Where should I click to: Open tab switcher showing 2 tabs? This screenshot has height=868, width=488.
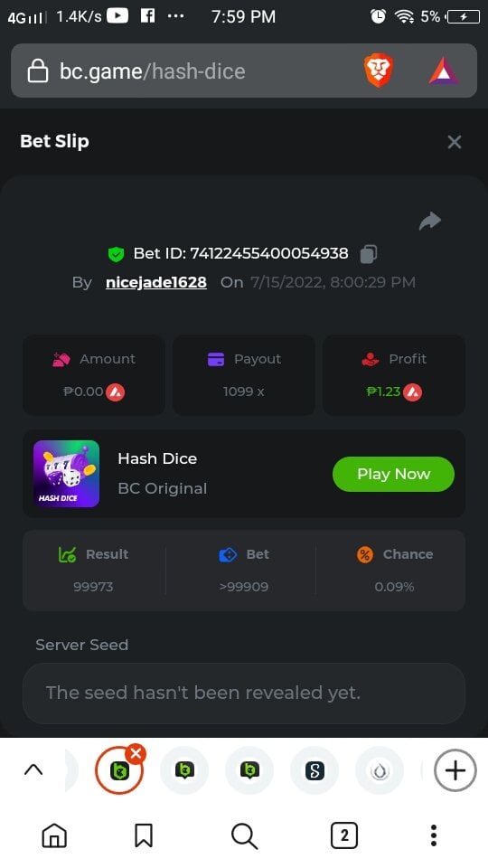point(344,835)
